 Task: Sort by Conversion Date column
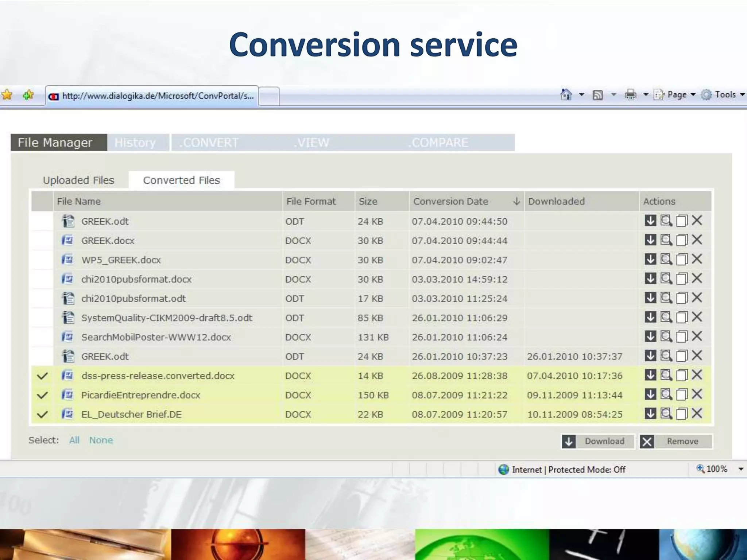(x=466, y=201)
